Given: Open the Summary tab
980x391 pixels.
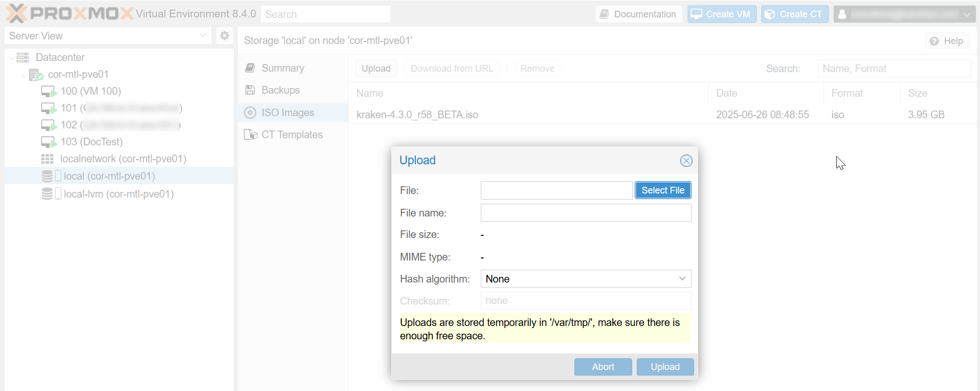Looking at the screenshot, I should point(293,68).
